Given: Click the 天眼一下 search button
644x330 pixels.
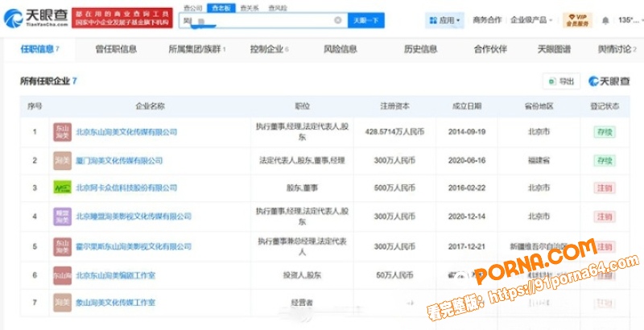Looking at the screenshot, I should point(366,20).
